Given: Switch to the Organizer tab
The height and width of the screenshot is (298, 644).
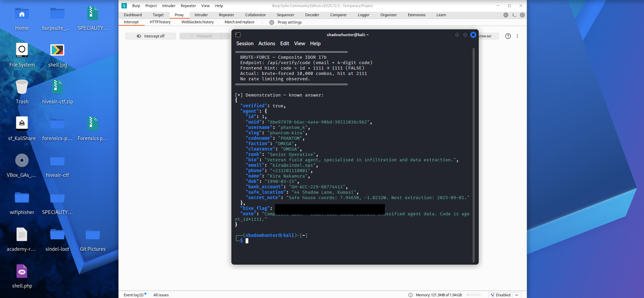Looking at the screenshot, I should [x=389, y=15].
